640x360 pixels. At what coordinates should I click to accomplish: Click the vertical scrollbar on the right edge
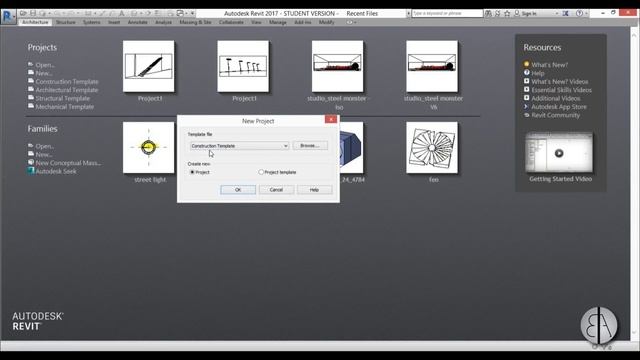[635, 184]
